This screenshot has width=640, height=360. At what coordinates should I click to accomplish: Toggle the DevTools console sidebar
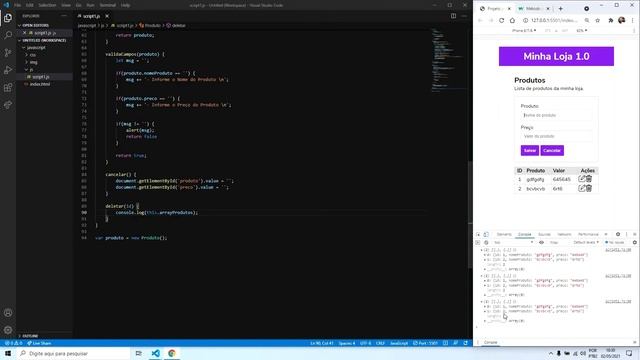[478, 242]
